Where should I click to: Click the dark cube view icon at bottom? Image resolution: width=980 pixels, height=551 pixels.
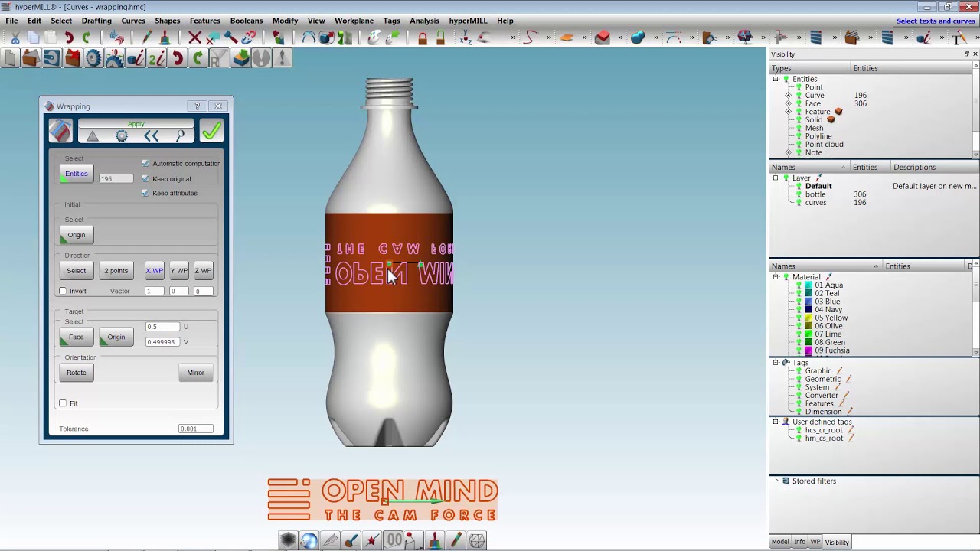(288, 540)
